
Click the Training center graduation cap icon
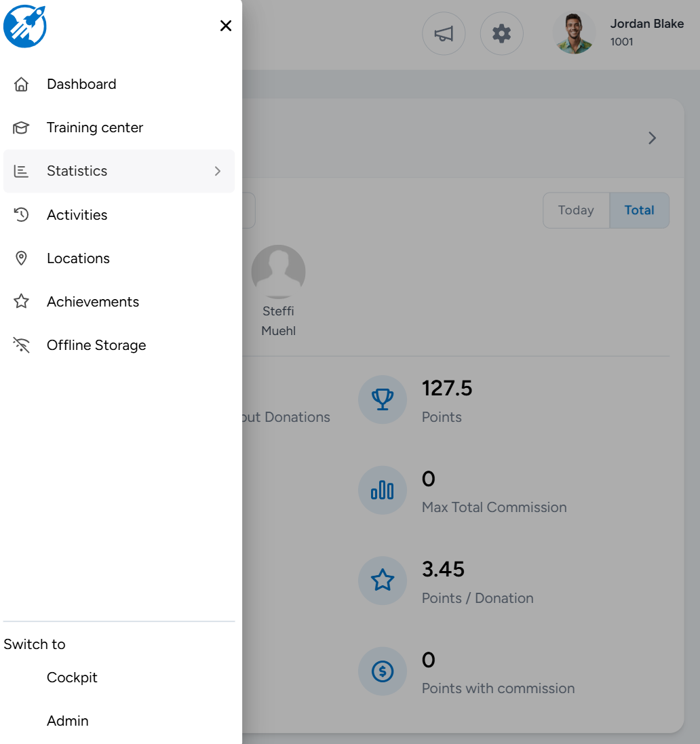pos(21,128)
